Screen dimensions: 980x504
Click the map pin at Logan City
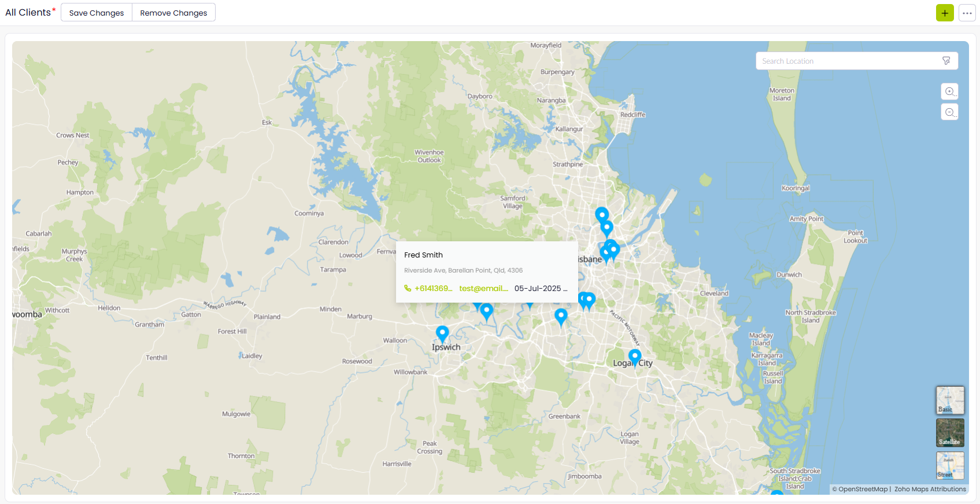[x=635, y=357]
